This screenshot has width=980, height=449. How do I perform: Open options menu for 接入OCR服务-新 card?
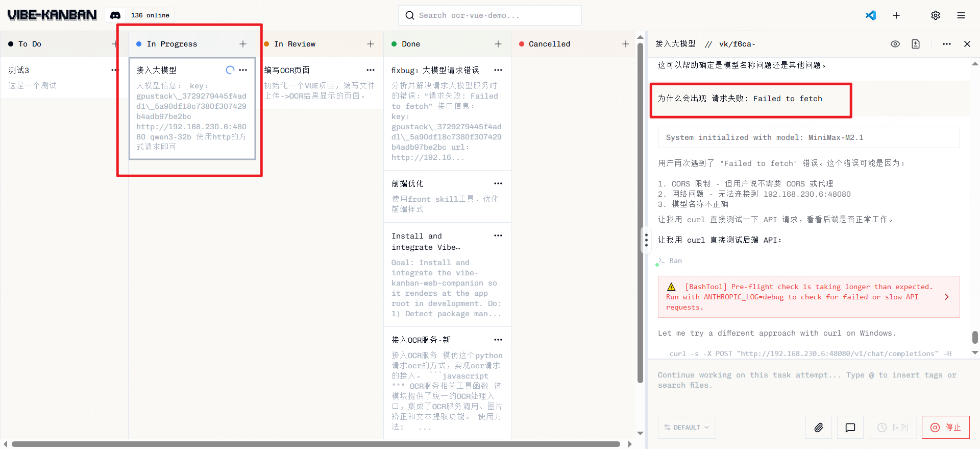pyautogui.click(x=498, y=340)
